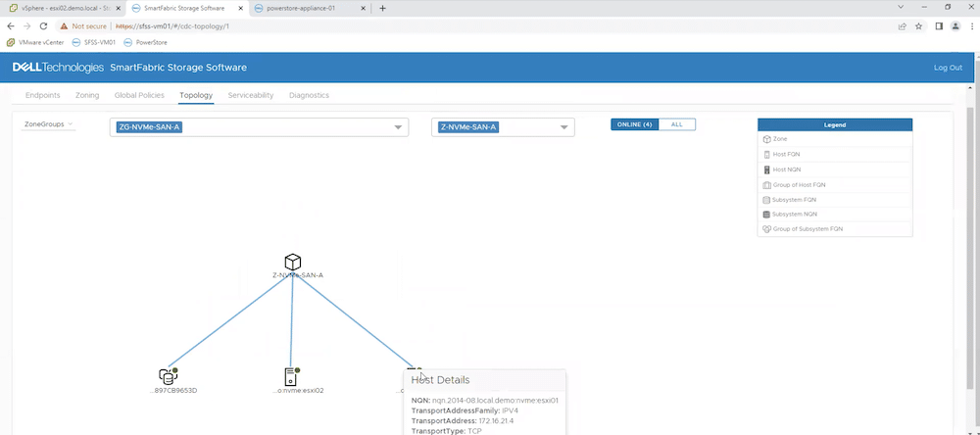Click the Subsystem FQN legend icon

coord(767,200)
